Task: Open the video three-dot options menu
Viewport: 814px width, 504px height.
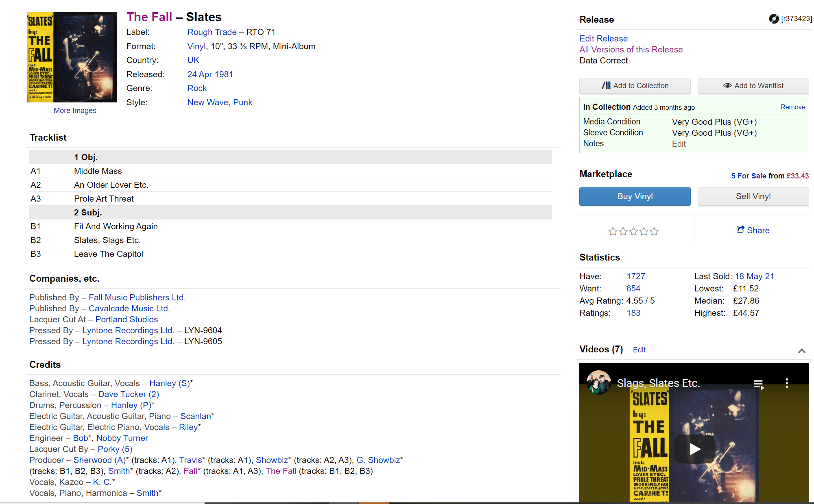Action: [x=787, y=383]
